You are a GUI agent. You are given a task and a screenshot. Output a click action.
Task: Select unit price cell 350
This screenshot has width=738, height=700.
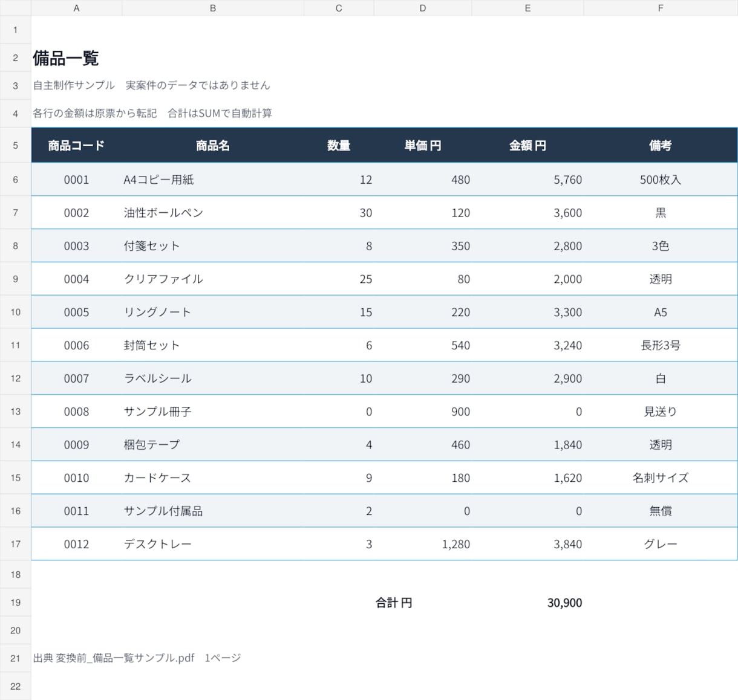[423, 246]
